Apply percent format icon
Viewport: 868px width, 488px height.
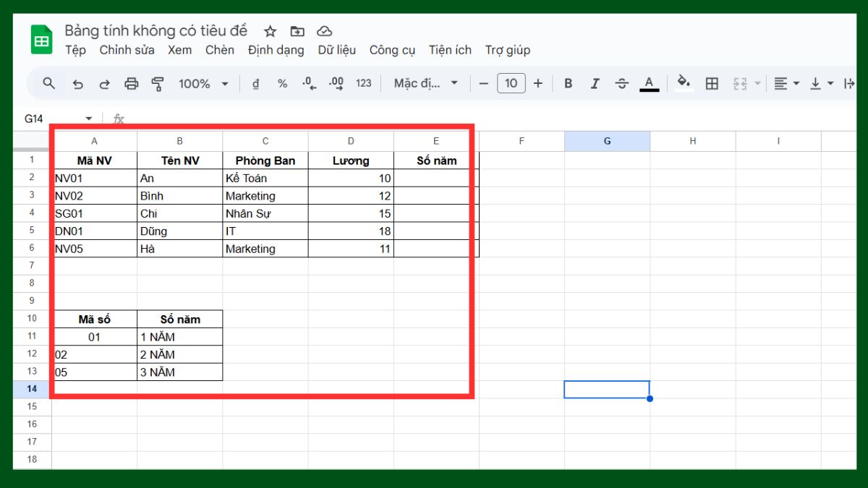coord(281,83)
